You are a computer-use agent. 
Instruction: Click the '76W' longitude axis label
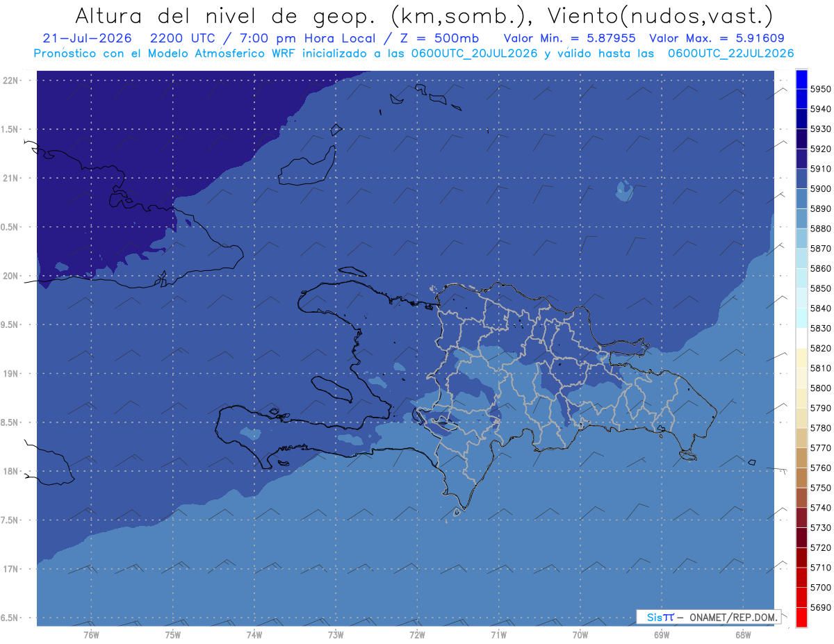(x=91, y=635)
